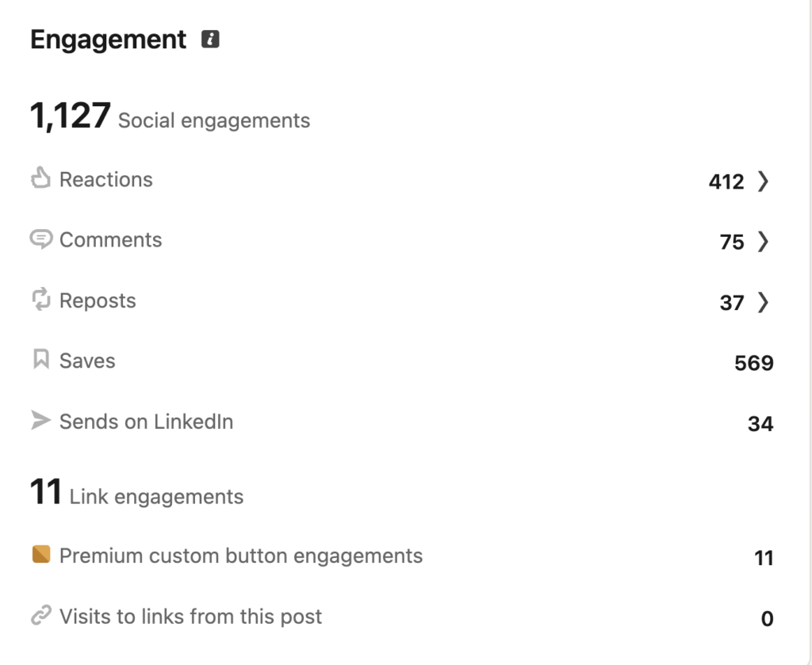Click the Reactions thumbs-up icon

coord(40,178)
